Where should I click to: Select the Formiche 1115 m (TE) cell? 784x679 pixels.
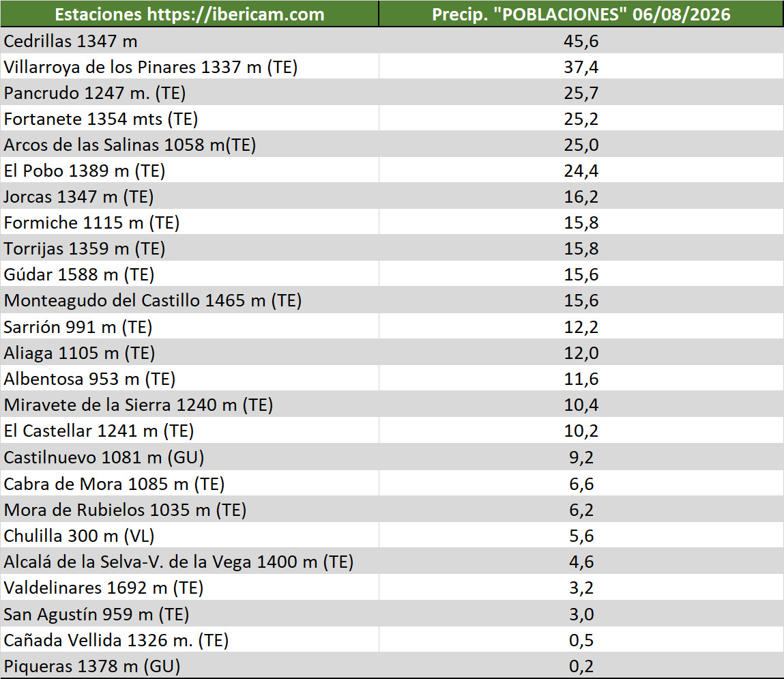click(190, 222)
